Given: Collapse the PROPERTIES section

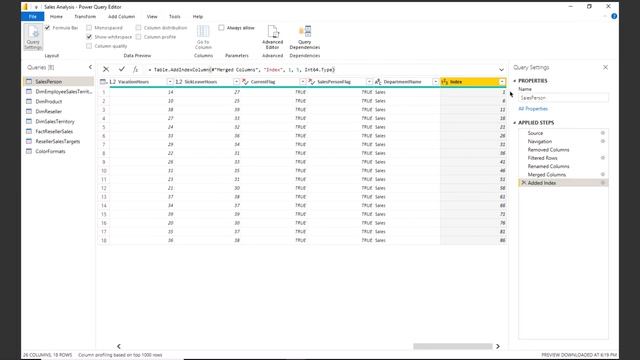Looking at the screenshot, I should coord(515,81).
